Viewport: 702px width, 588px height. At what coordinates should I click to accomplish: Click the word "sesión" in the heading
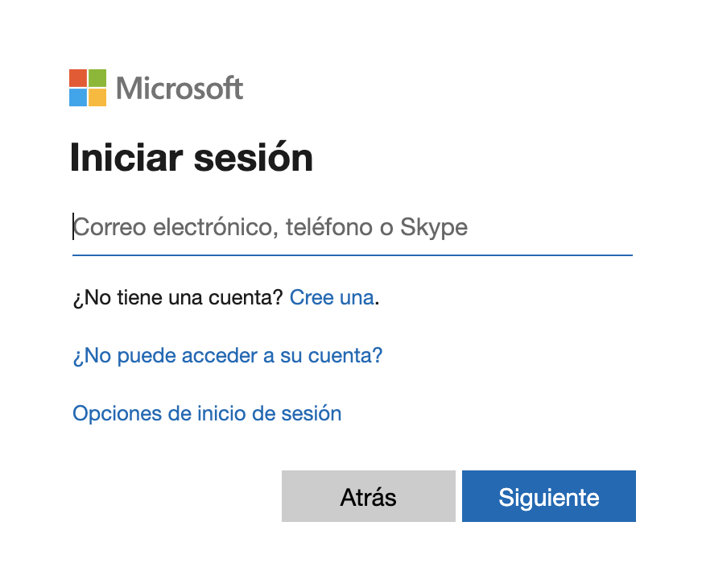(254, 157)
